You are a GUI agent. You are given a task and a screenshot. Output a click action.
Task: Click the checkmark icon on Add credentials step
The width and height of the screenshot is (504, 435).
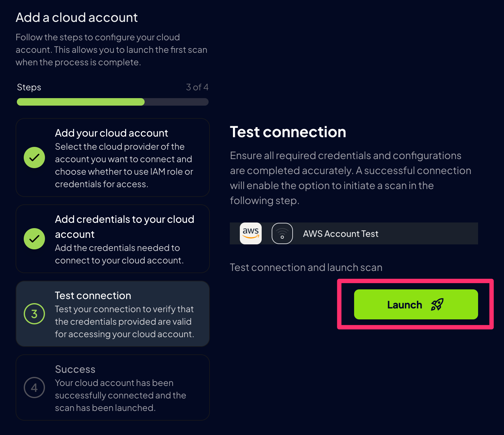(34, 239)
